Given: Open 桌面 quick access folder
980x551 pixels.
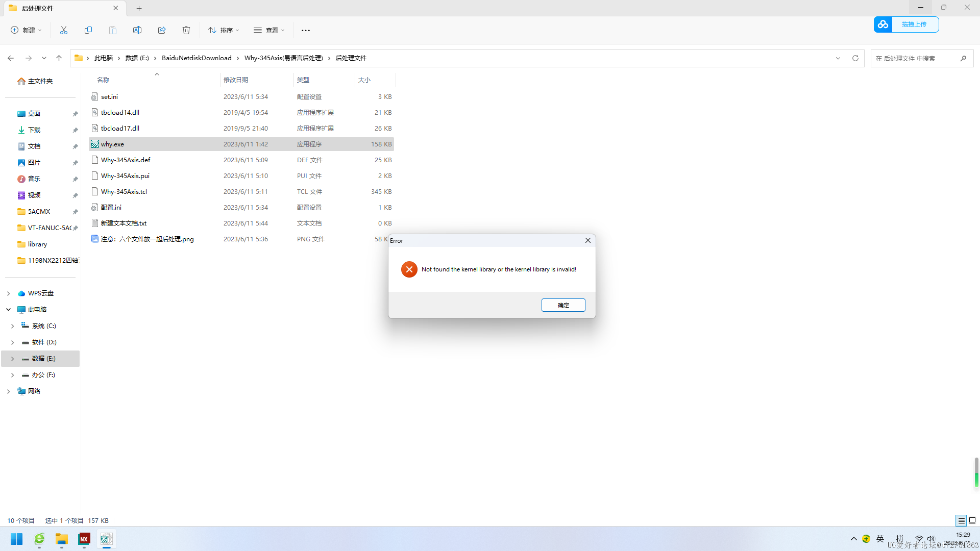Looking at the screenshot, I should pyautogui.click(x=34, y=114).
